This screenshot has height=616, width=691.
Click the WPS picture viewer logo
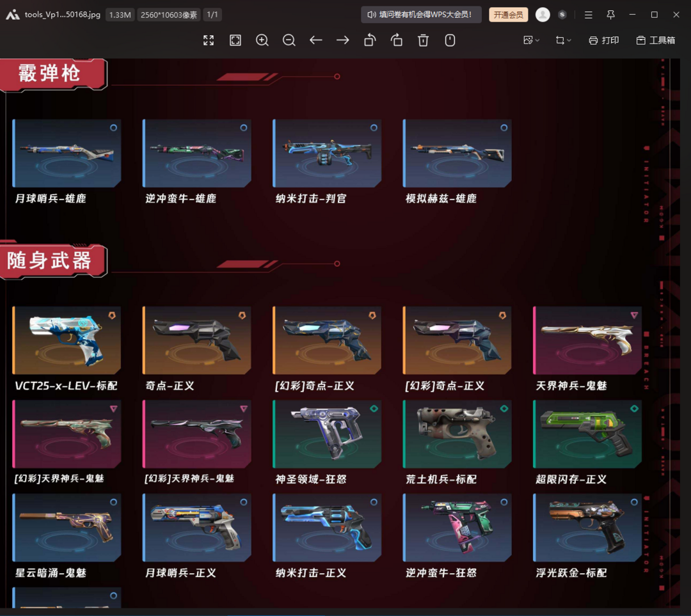tap(12, 15)
